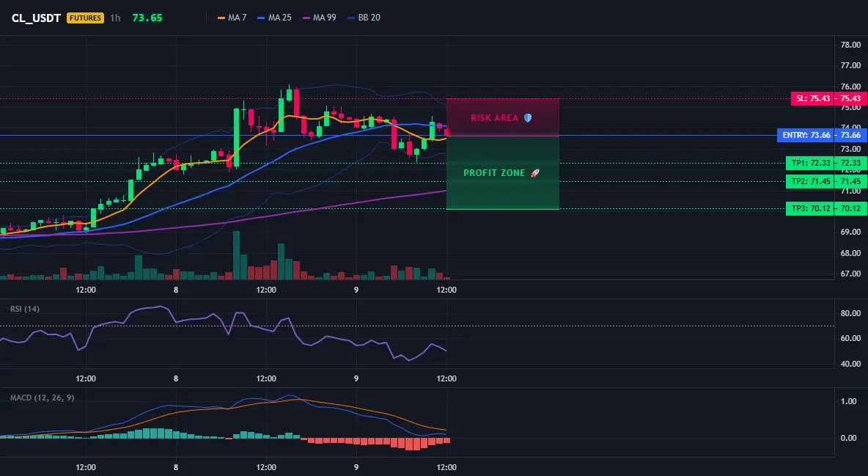Image resolution: width=868 pixels, height=476 pixels.
Task: Click the 0.00 MACD axis value
Action: pyautogui.click(x=849, y=438)
